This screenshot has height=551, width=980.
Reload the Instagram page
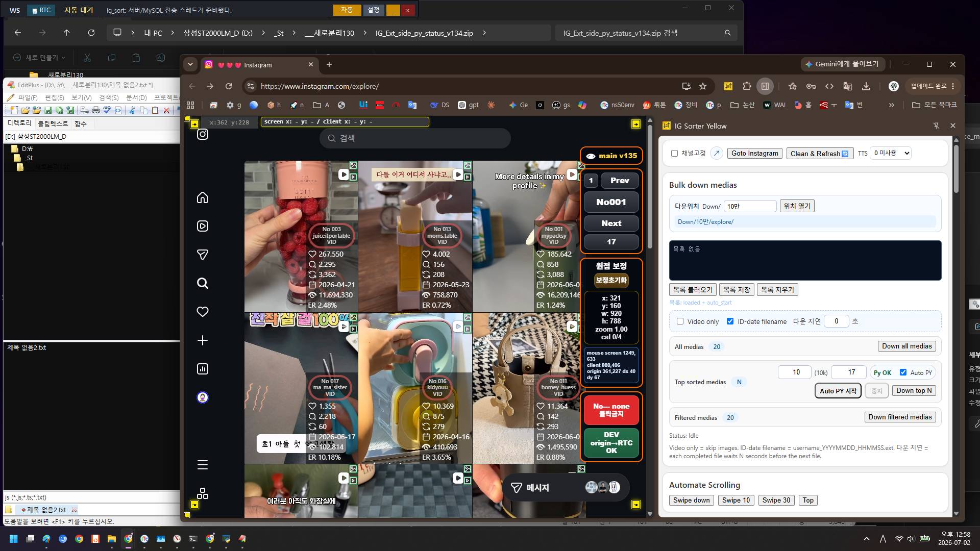229,86
